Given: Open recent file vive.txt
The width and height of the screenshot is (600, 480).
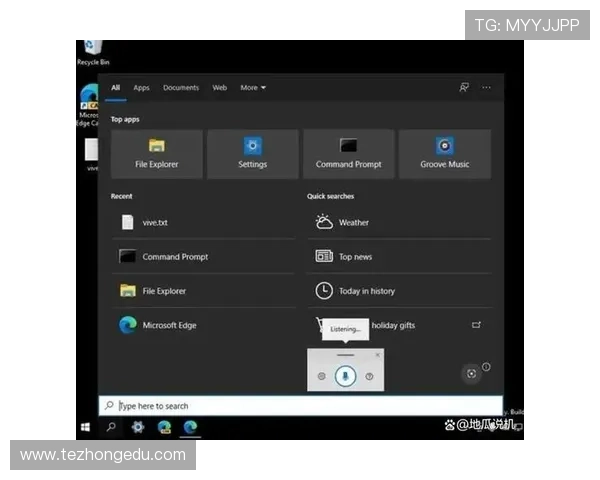Looking at the screenshot, I should pos(204,222).
